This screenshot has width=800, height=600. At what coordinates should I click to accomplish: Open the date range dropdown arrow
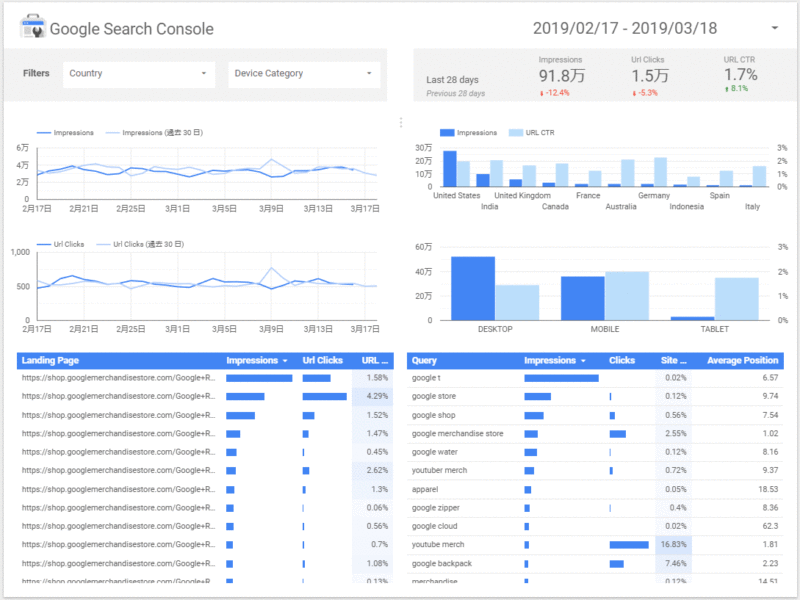(x=774, y=28)
